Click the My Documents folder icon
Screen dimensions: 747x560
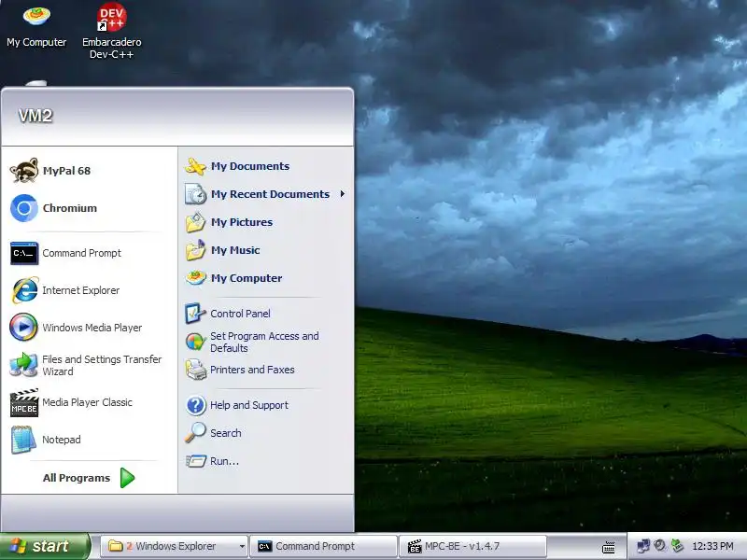pos(195,166)
